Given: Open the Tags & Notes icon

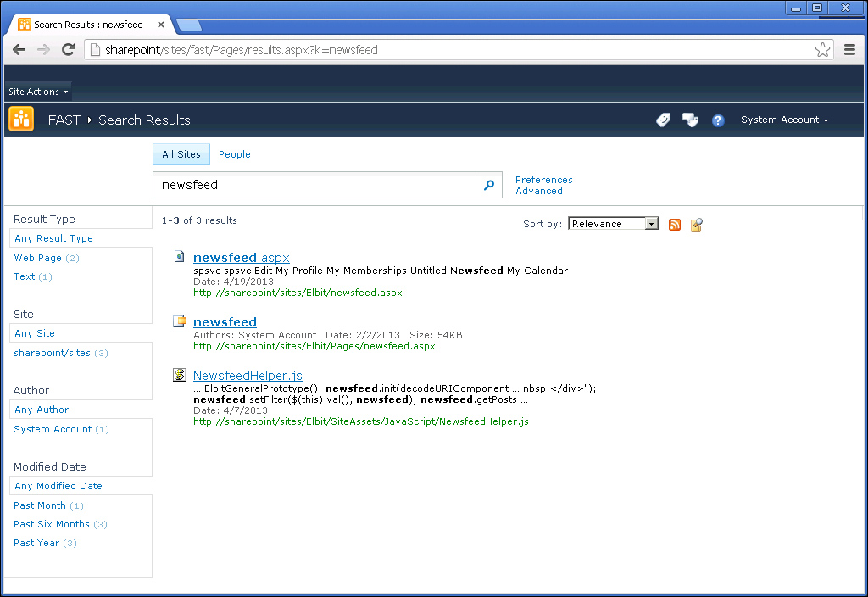Looking at the screenshot, I should (x=690, y=120).
